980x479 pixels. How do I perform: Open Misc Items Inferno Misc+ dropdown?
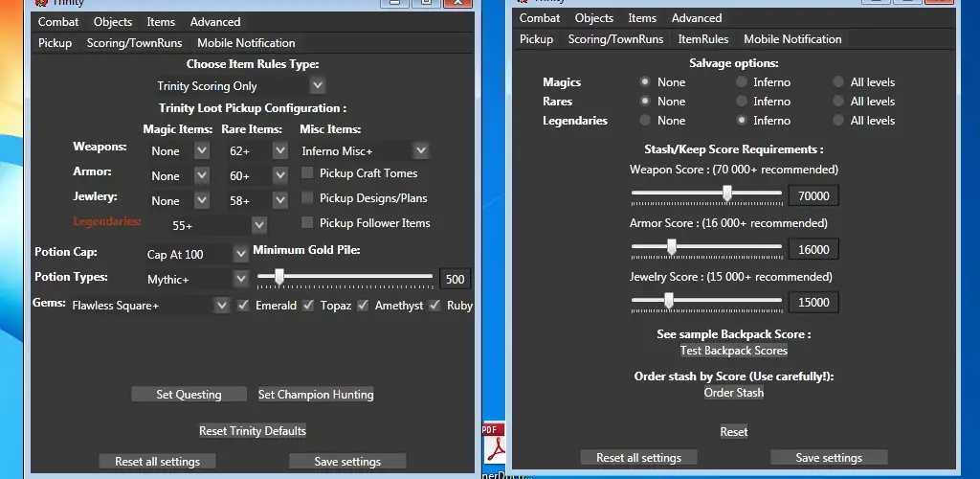pos(421,150)
